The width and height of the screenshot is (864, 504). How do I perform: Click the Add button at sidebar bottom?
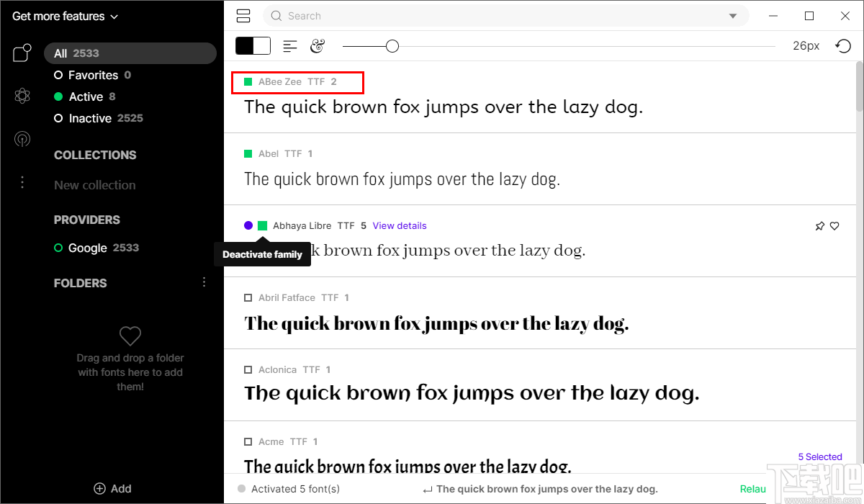pos(112,488)
